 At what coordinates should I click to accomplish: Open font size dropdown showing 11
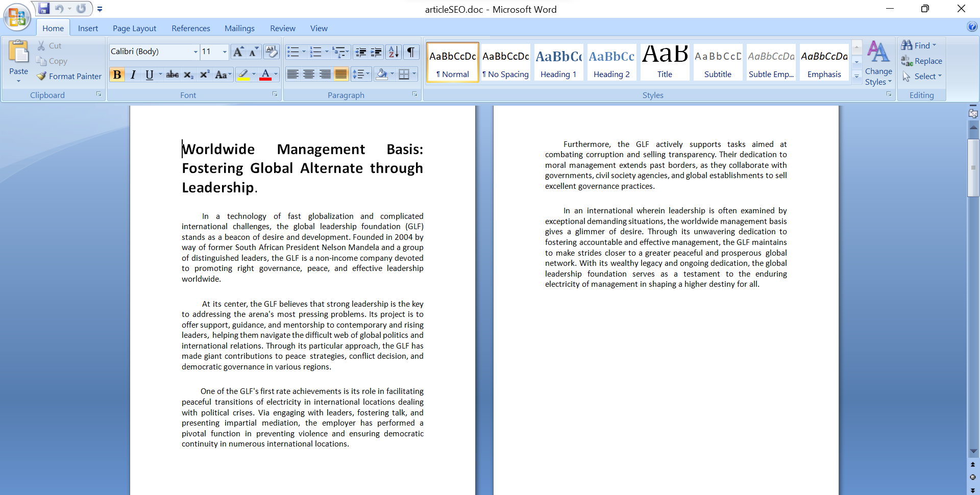pyautogui.click(x=225, y=52)
